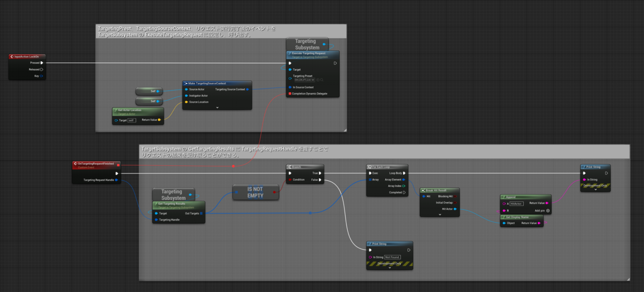644x292 pixels.
Task: Select the comment box header mentioning ExecuteTargetingRequest
Action: [221, 32]
